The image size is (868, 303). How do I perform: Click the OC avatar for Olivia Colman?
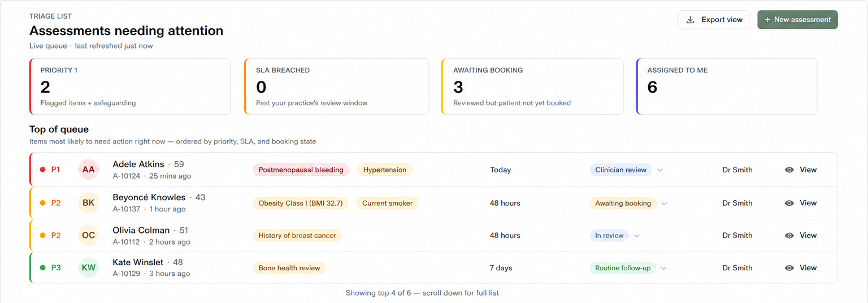(x=89, y=235)
